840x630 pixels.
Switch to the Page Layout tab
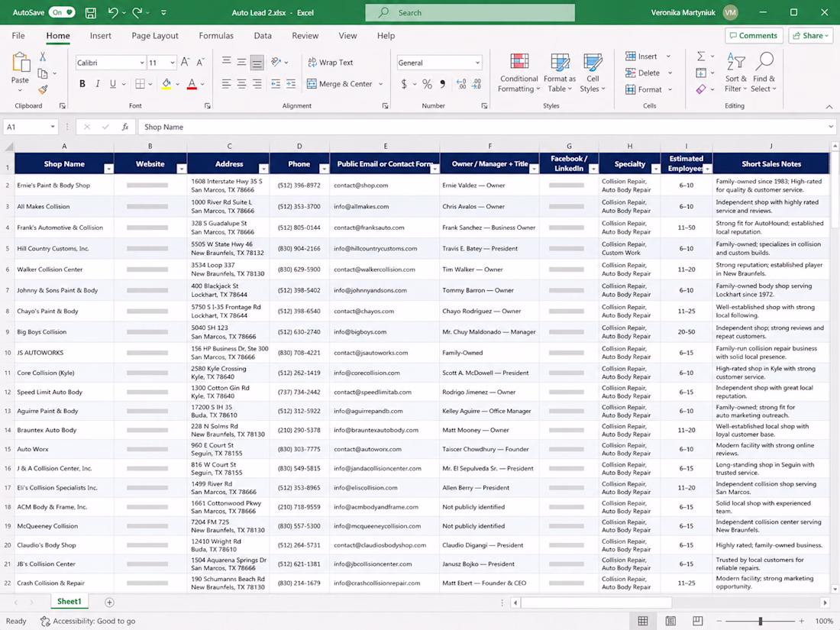155,35
